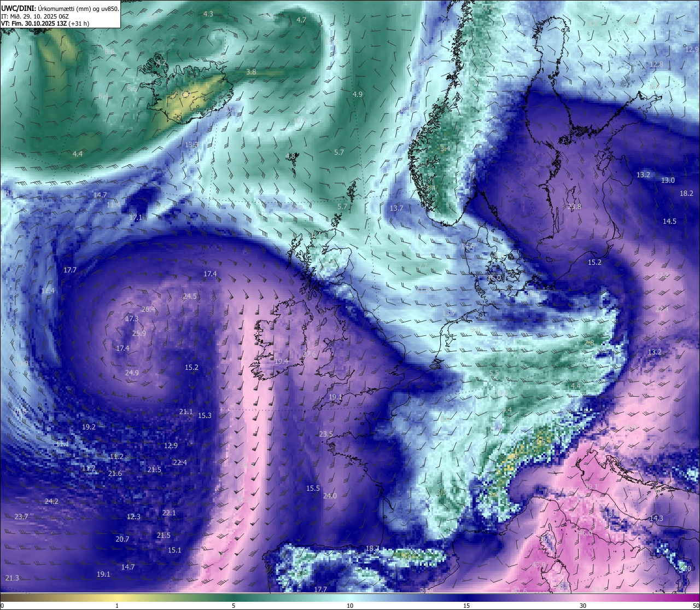Click the 12.8 value over northern Russia

point(656,64)
